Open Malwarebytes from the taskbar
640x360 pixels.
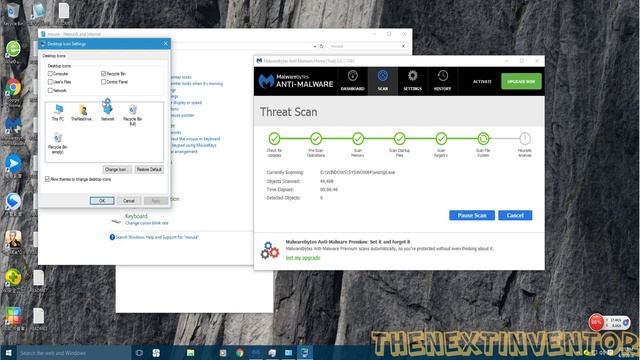pyautogui.click(x=256, y=353)
